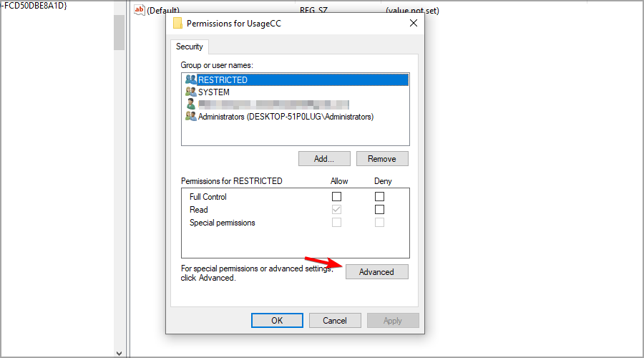Click the folder icon in dialog title
This screenshot has height=358, width=644.
177,24
